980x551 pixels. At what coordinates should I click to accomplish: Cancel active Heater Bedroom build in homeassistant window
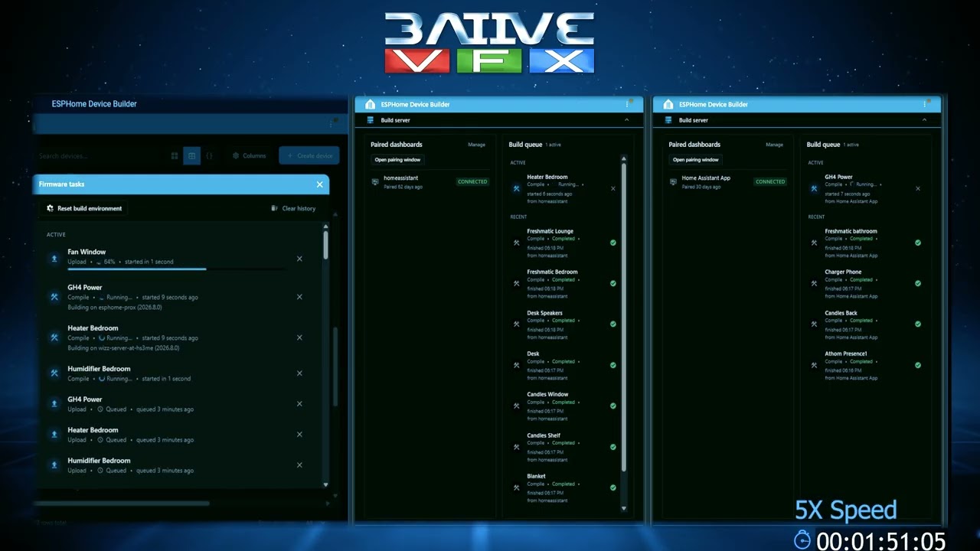(612, 188)
